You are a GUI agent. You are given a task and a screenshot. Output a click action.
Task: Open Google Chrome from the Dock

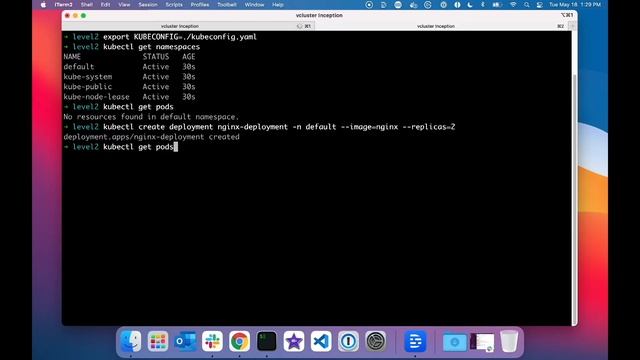(240, 341)
